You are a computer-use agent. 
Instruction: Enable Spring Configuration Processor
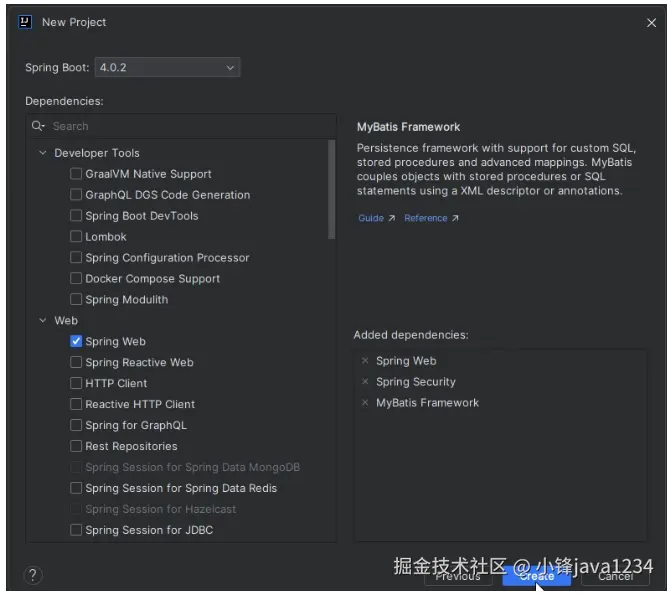(x=76, y=258)
